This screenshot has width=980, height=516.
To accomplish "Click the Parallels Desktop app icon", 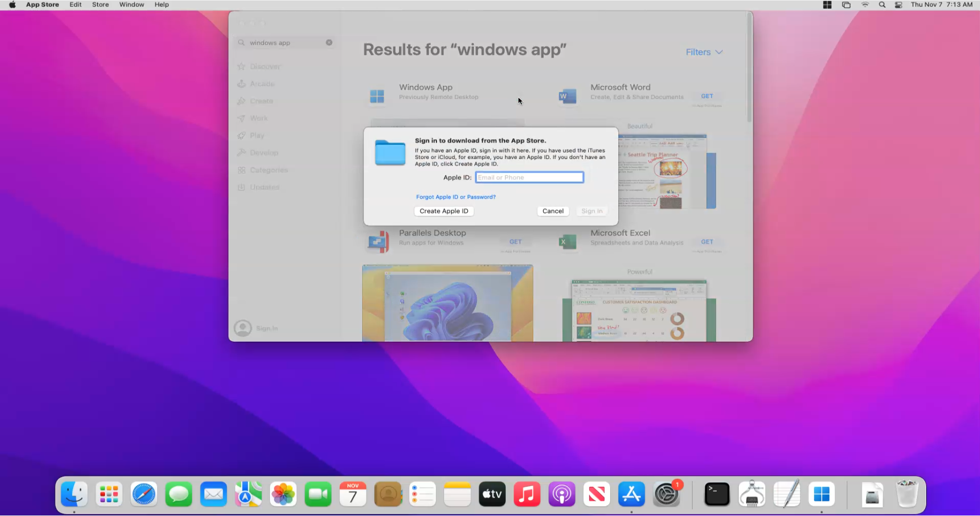I will click(x=378, y=241).
